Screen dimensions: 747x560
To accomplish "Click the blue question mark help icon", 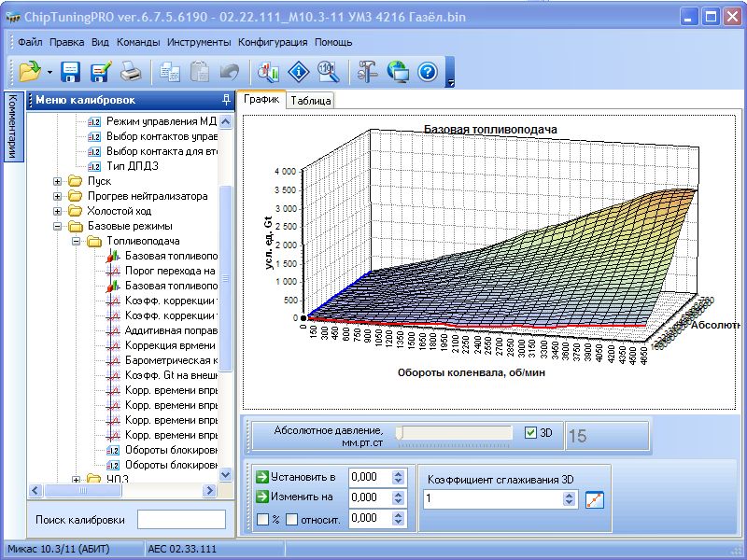I will [x=428, y=71].
